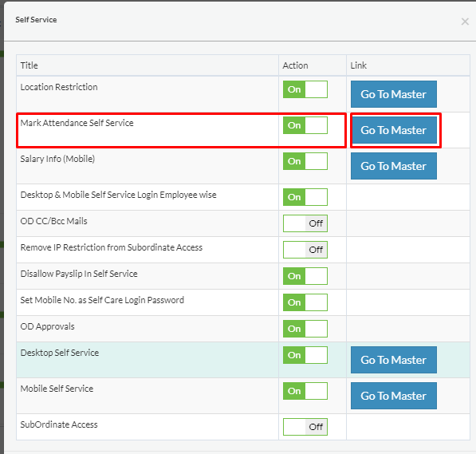Click the Title column header
Viewport: 476px width, 454px height.
30,65
